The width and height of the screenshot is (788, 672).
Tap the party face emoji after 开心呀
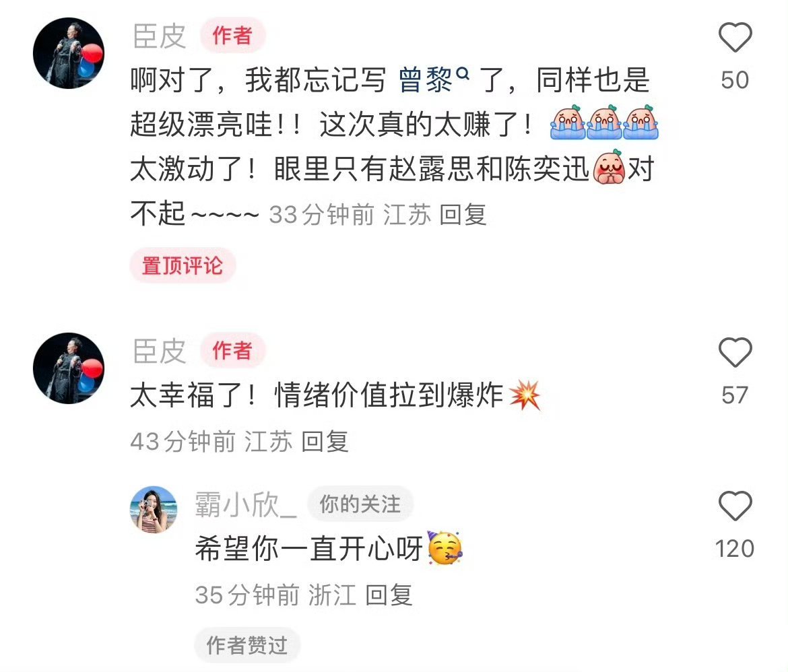tap(445, 548)
